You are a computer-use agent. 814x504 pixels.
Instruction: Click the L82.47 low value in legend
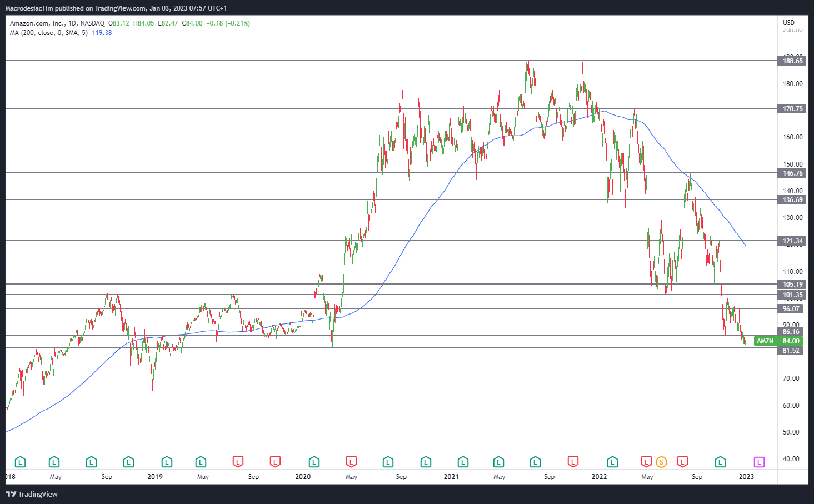coord(168,23)
